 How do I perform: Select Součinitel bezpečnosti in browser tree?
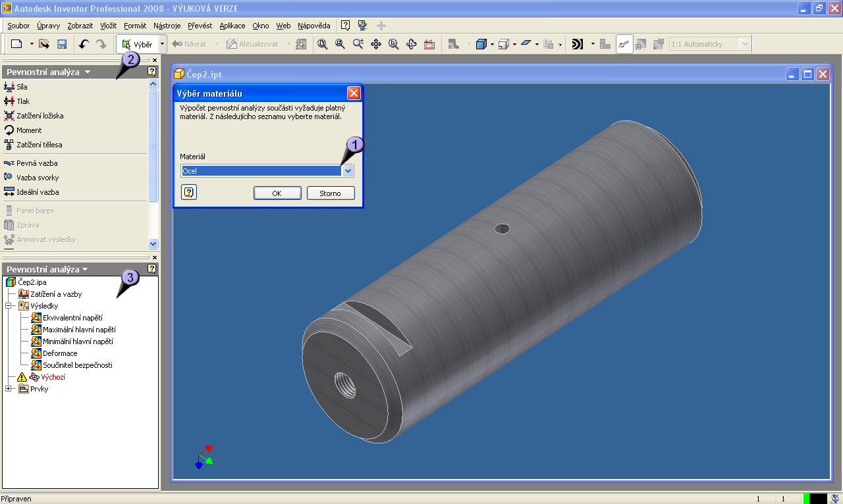tap(77, 365)
